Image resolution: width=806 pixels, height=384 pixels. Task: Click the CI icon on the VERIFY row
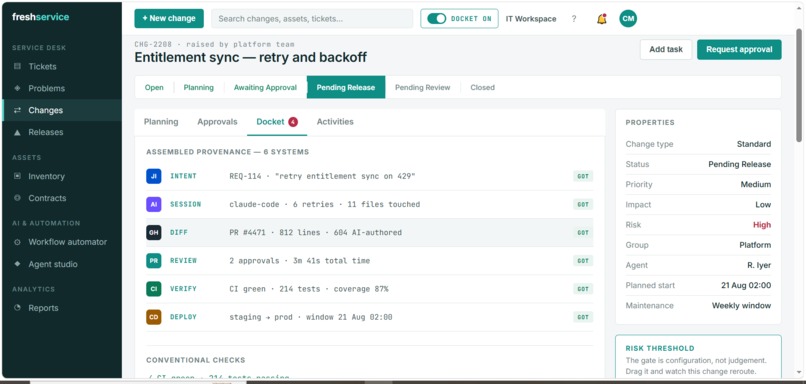[x=153, y=289]
